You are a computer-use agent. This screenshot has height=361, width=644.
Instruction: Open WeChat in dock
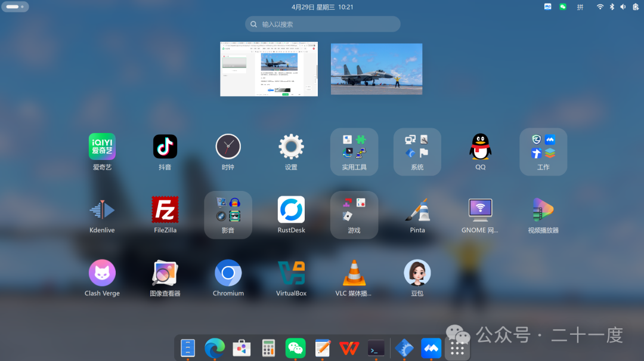click(x=295, y=348)
